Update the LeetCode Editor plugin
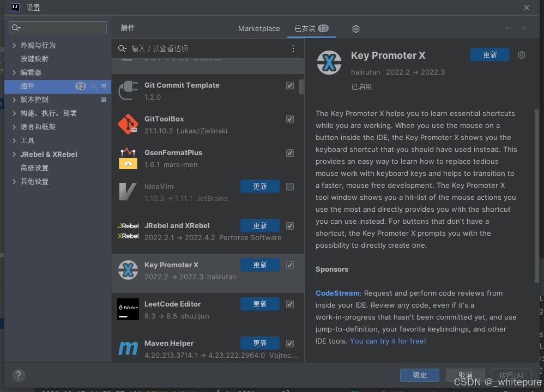 [260, 304]
